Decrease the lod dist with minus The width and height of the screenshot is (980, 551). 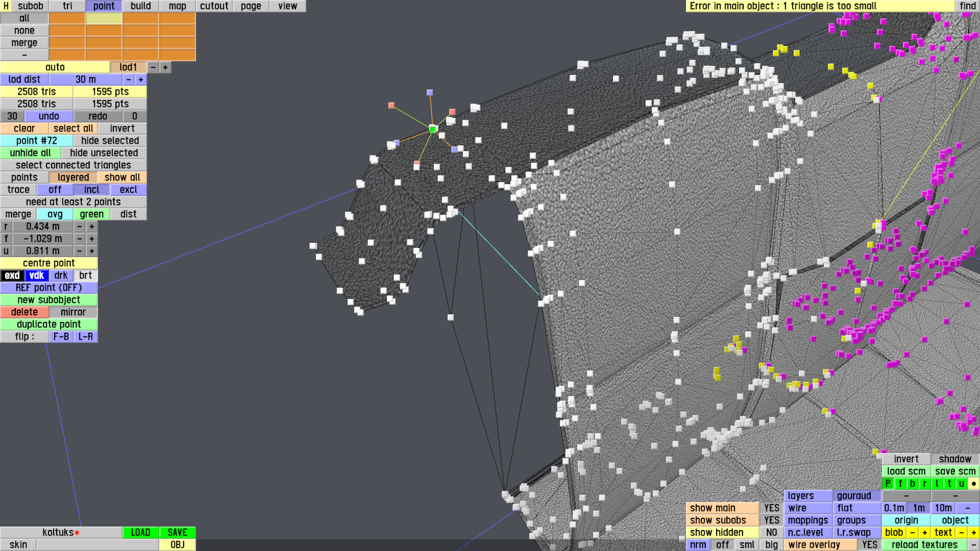pos(129,80)
